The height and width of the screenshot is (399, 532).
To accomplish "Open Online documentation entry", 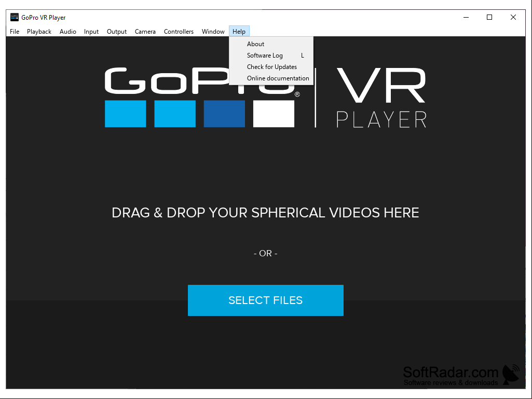I will 271,78.
